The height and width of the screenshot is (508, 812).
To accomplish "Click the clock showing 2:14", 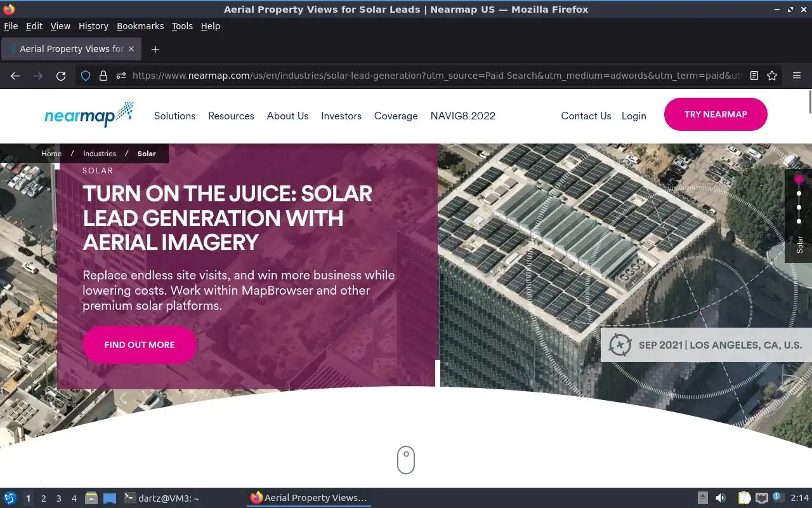I will tap(799, 498).
